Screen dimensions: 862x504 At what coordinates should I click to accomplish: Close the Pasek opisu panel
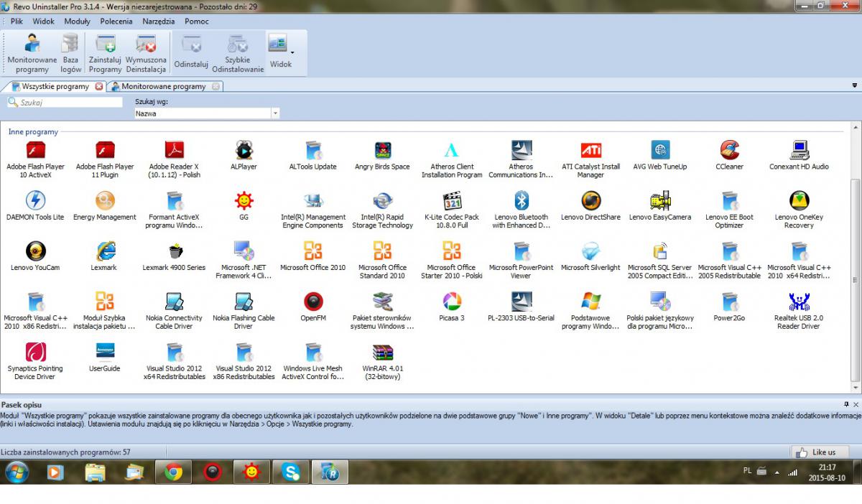point(856,405)
